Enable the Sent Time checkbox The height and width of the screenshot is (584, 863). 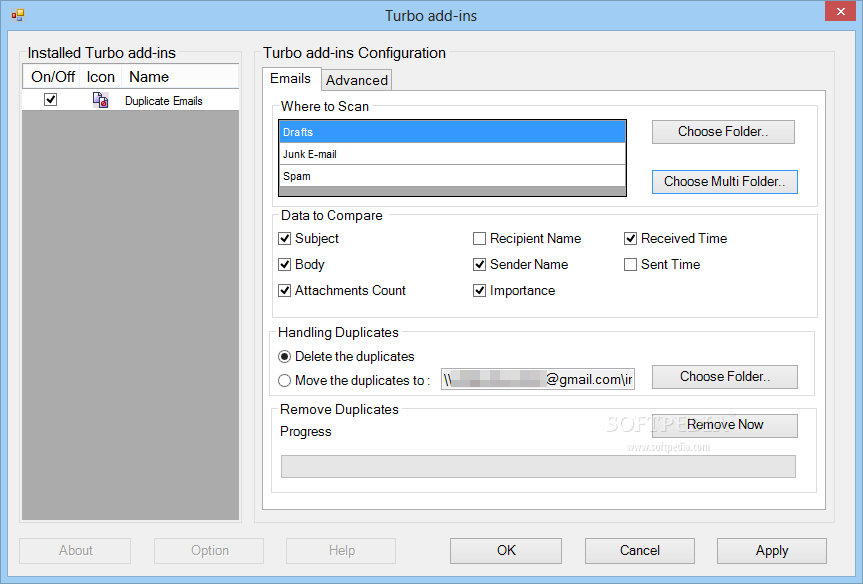point(630,264)
